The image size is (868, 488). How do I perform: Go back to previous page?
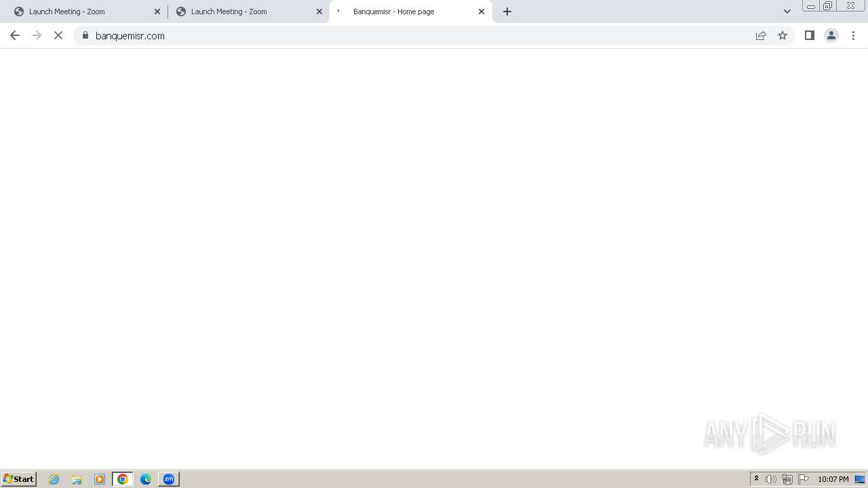click(15, 36)
